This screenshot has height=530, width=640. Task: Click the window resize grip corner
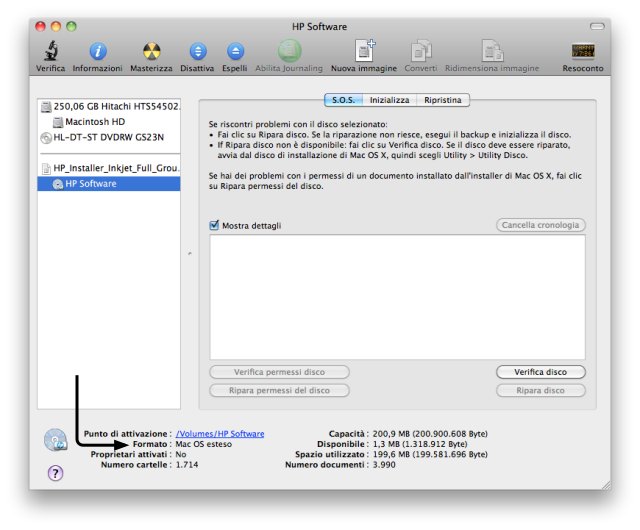tap(607, 485)
